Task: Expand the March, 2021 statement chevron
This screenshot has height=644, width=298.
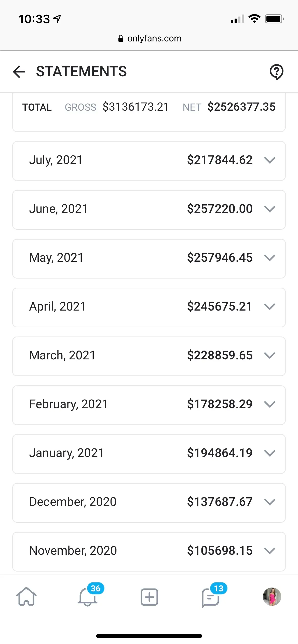Action: [x=270, y=356]
